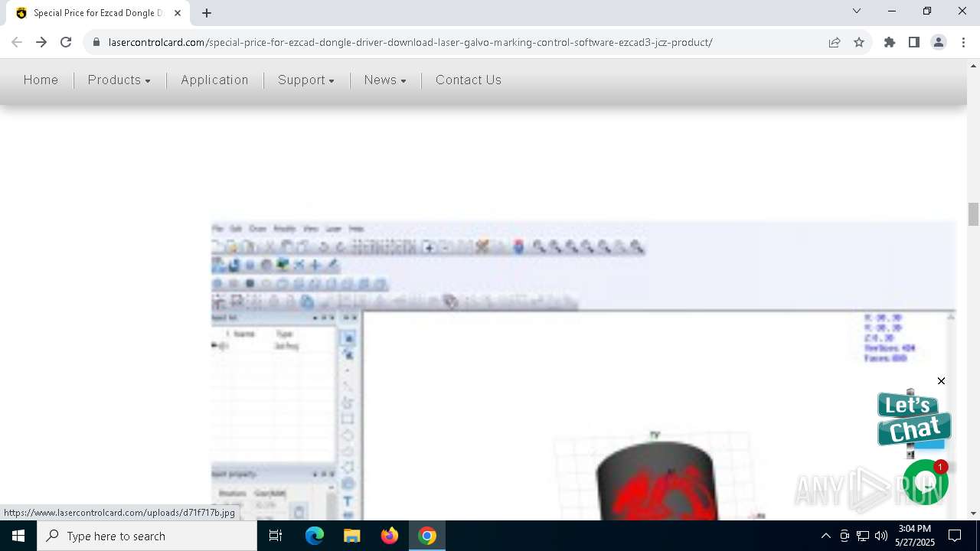
Task: Open the Windows Start menu
Action: tap(18, 536)
